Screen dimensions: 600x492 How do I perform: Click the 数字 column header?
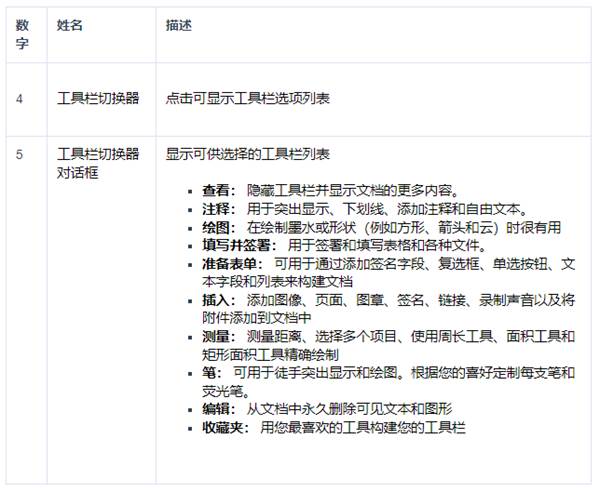click(x=21, y=34)
